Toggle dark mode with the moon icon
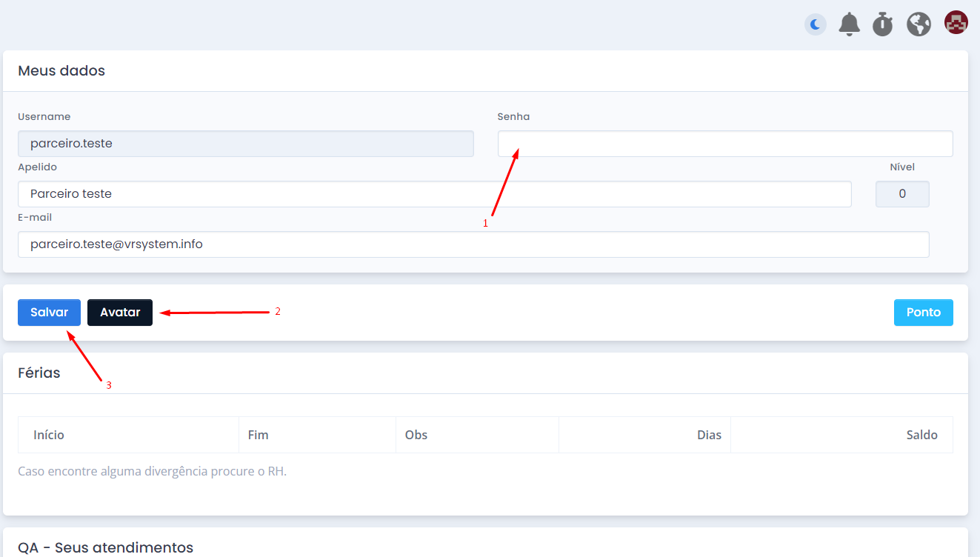 click(x=816, y=24)
